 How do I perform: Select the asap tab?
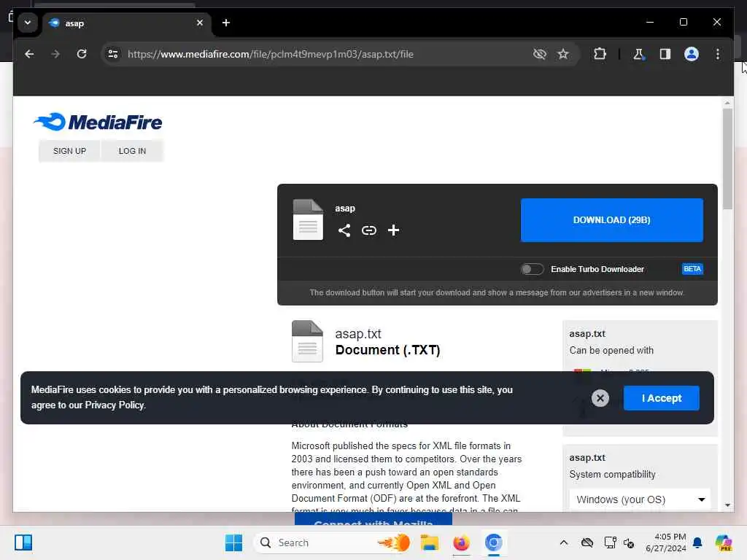(x=127, y=23)
